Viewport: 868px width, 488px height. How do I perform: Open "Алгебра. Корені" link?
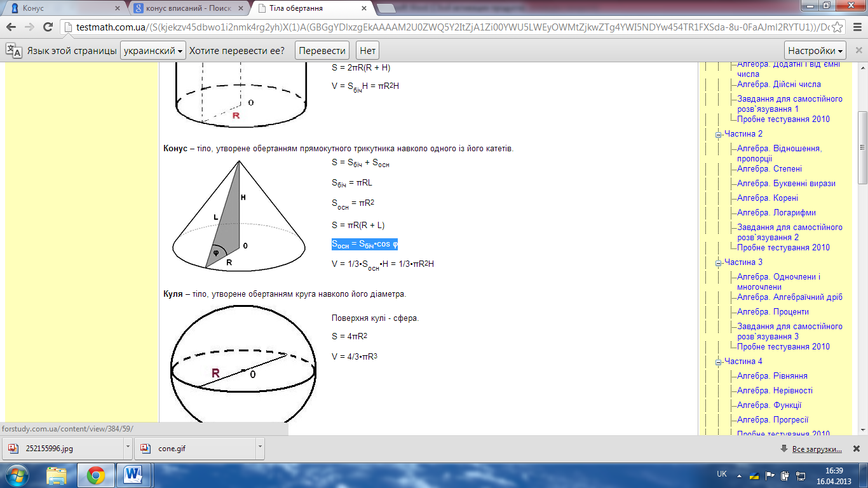(768, 198)
